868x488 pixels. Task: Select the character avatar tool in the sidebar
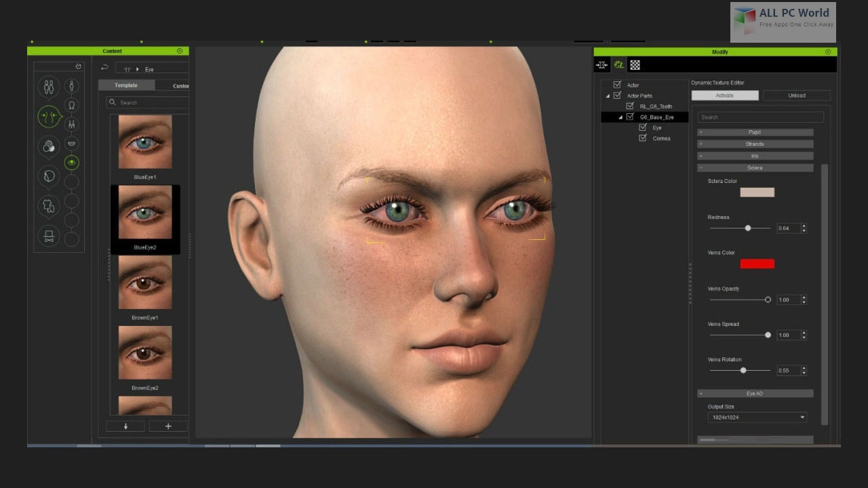click(48, 87)
